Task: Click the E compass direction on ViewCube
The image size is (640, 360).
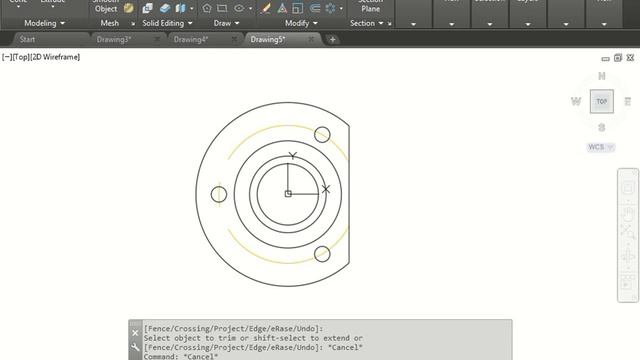Action: (628, 101)
